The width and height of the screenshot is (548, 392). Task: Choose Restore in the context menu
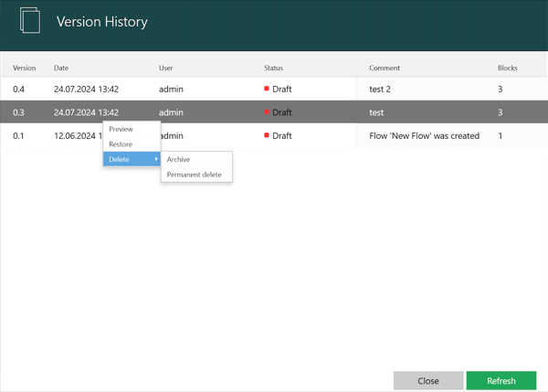[121, 144]
